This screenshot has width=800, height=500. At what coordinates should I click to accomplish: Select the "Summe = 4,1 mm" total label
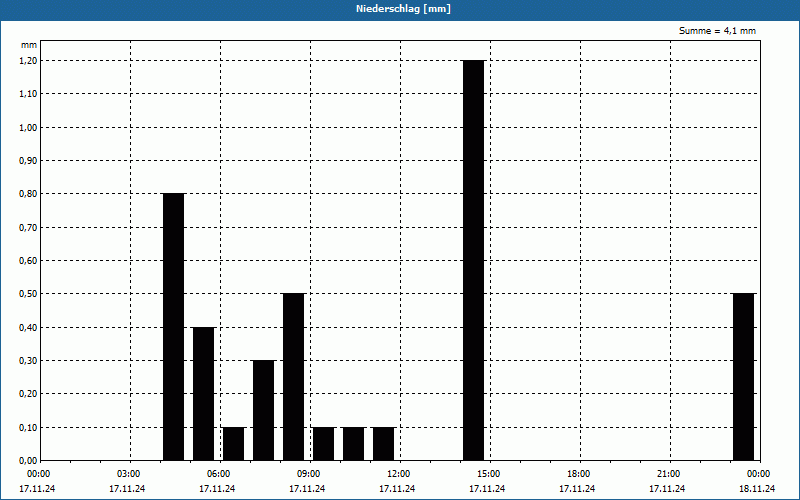[x=717, y=31]
